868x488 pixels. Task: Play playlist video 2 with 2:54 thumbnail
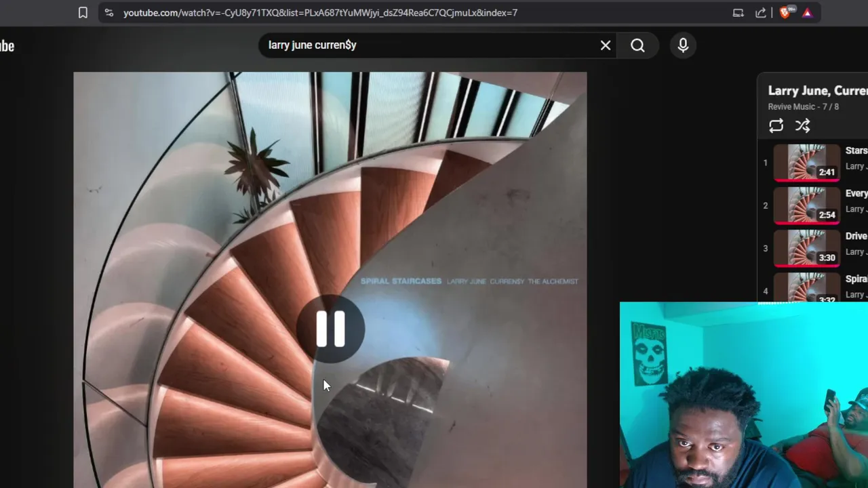(x=807, y=205)
